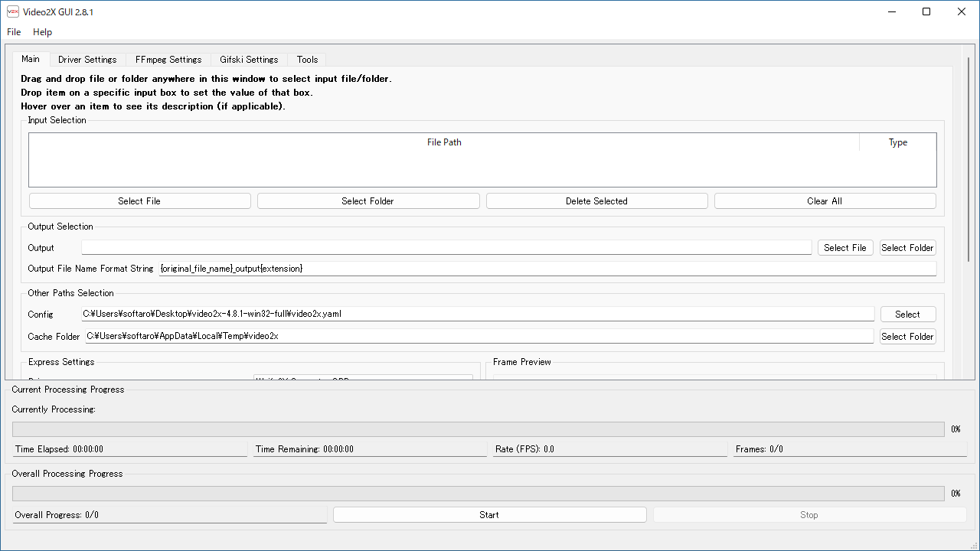Screen dimensions: 980x551
Task: Click the Clear All button
Action: 825,201
